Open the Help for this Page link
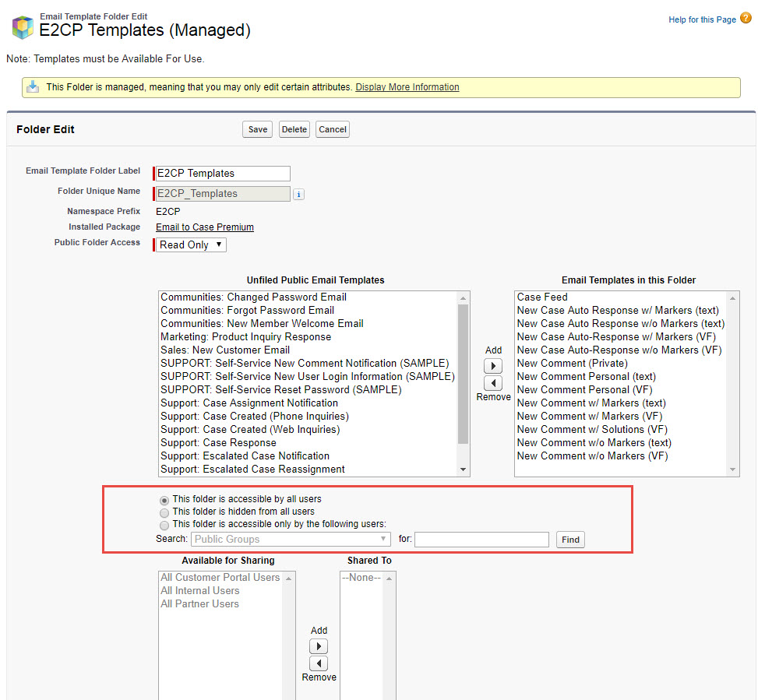 703,19
